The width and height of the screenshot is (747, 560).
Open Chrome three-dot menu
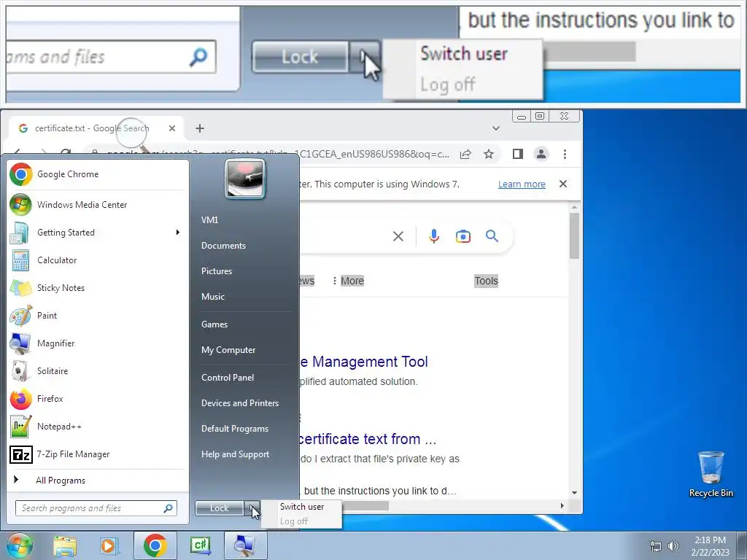tap(565, 154)
